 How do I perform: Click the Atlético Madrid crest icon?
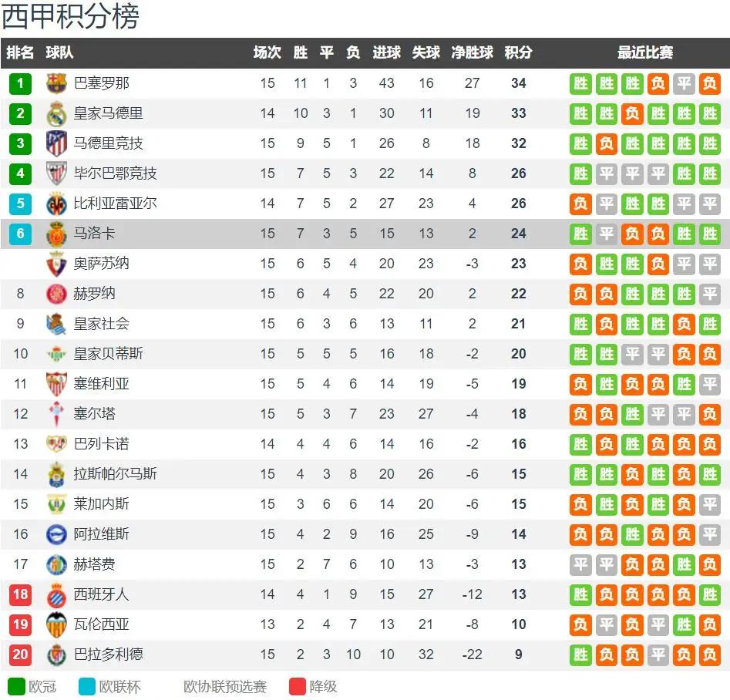click(x=56, y=143)
